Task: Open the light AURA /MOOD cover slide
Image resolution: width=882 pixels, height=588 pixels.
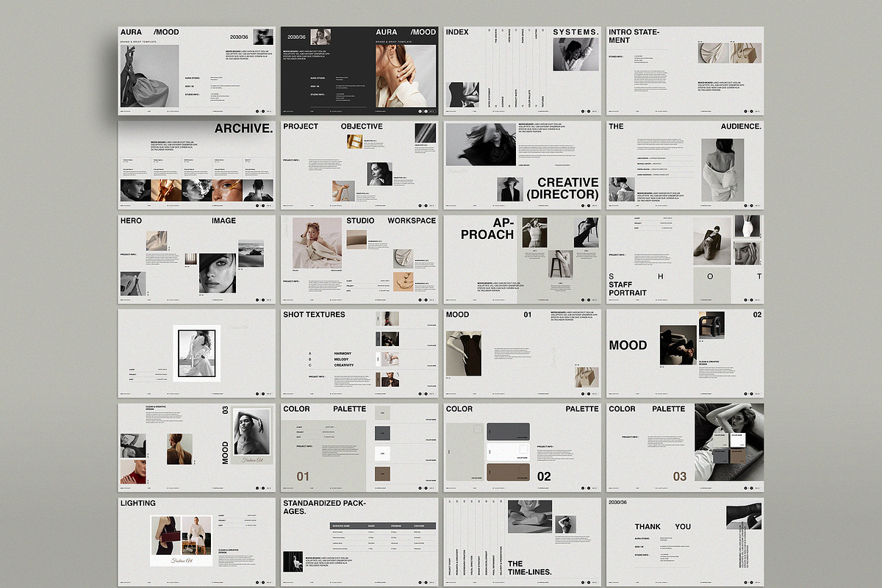Action: click(x=196, y=71)
